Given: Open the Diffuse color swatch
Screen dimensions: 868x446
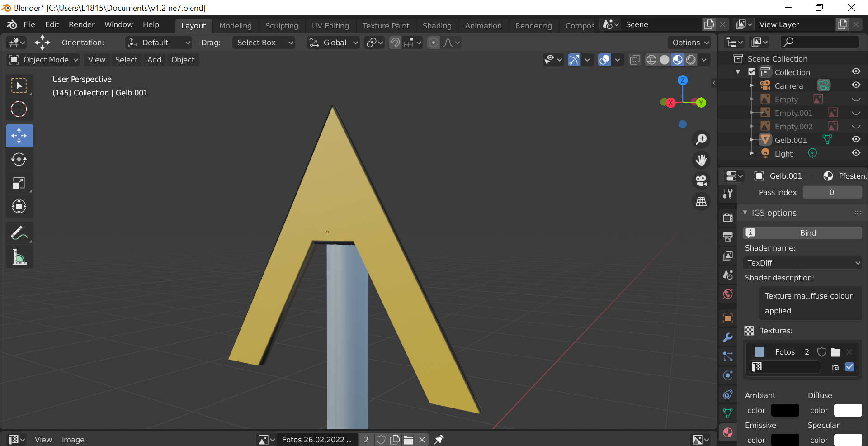Looking at the screenshot, I should click(x=848, y=410).
